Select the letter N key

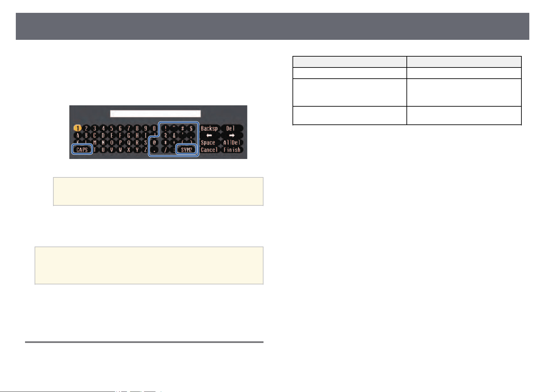(x=103, y=143)
